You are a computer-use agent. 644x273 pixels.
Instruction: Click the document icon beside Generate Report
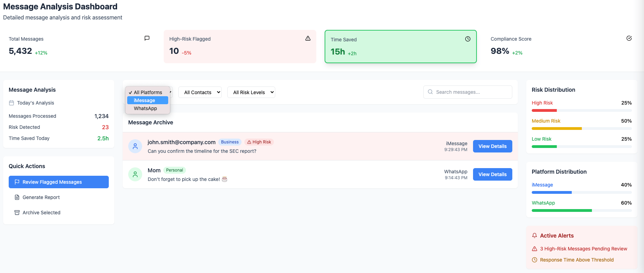(17, 197)
